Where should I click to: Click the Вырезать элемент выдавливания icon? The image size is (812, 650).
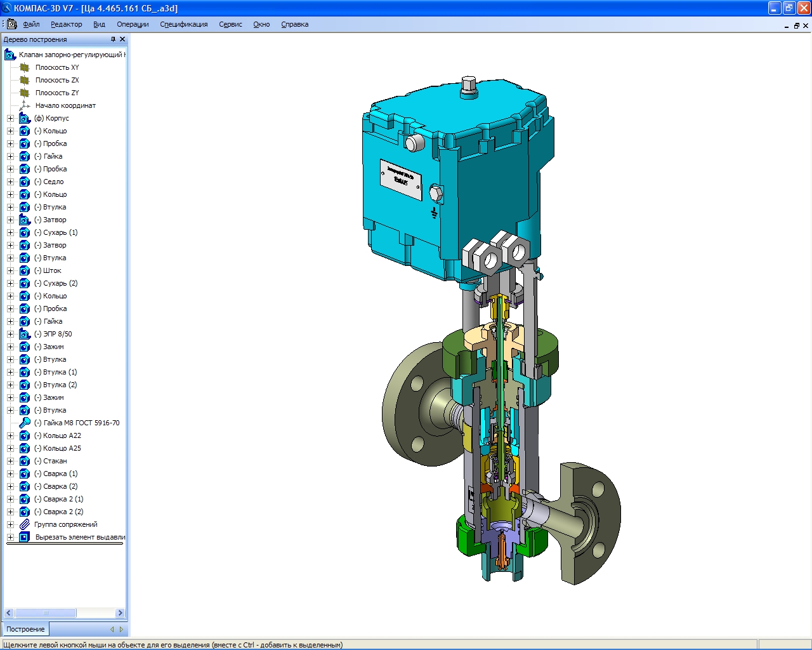coord(25,537)
